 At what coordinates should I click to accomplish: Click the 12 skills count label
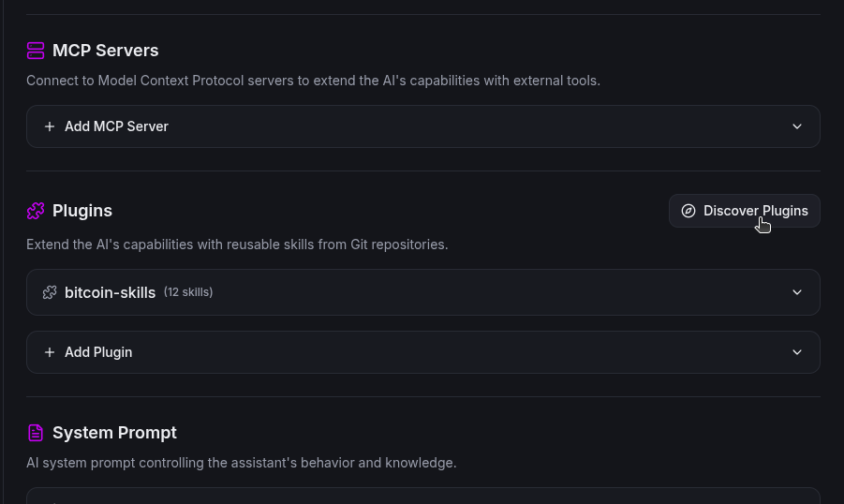click(x=188, y=292)
